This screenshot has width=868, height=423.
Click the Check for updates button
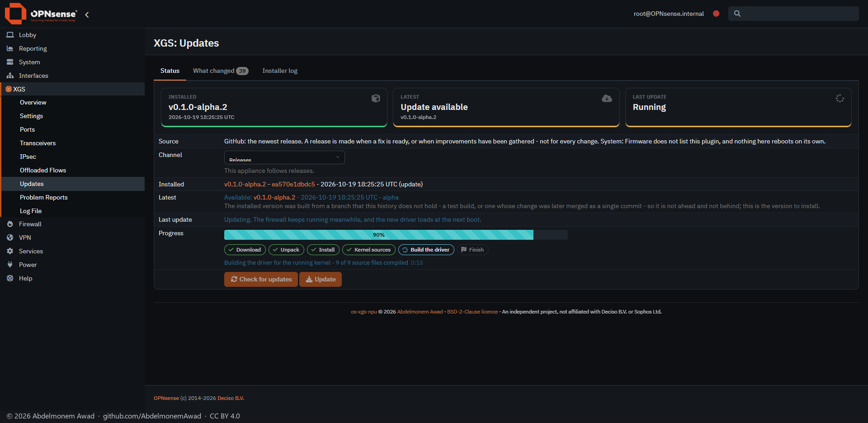[x=261, y=279]
